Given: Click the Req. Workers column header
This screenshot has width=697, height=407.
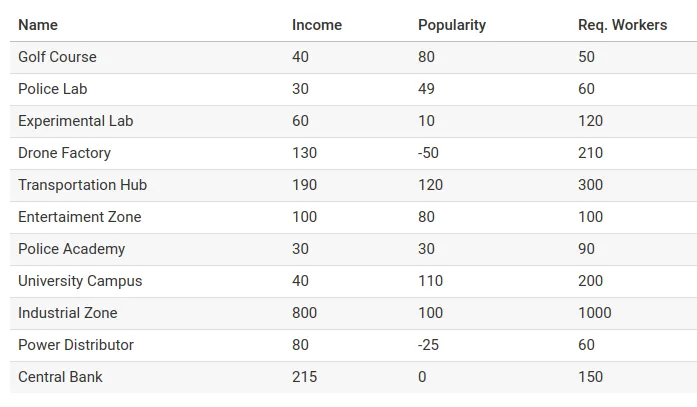Looking at the screenshot, I should tap(622, 25).
